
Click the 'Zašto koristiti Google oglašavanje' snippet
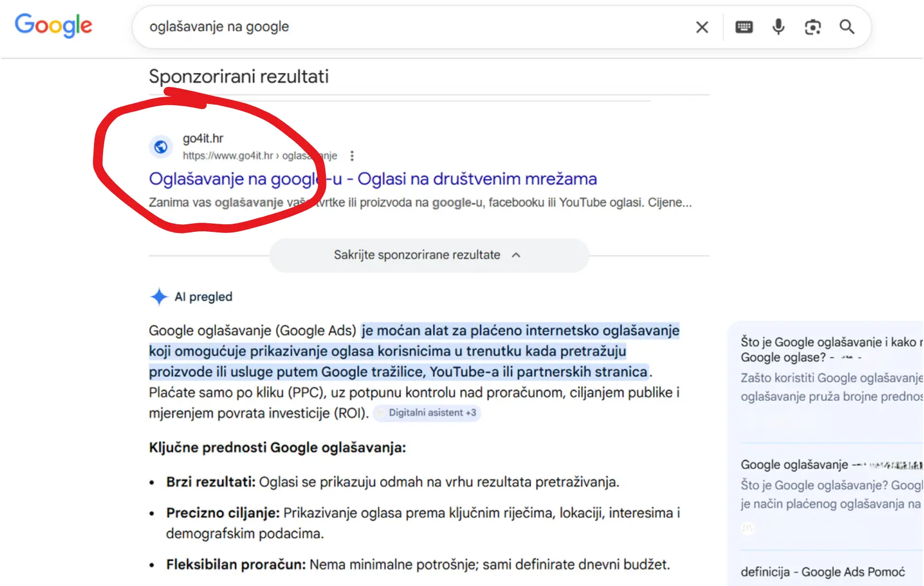[x=832, y=387]
